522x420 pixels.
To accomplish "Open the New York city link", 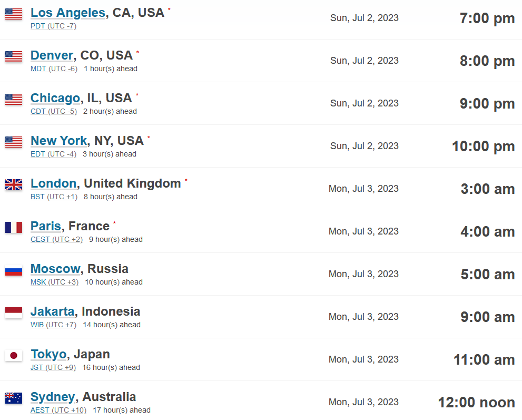I will point(59,141).
